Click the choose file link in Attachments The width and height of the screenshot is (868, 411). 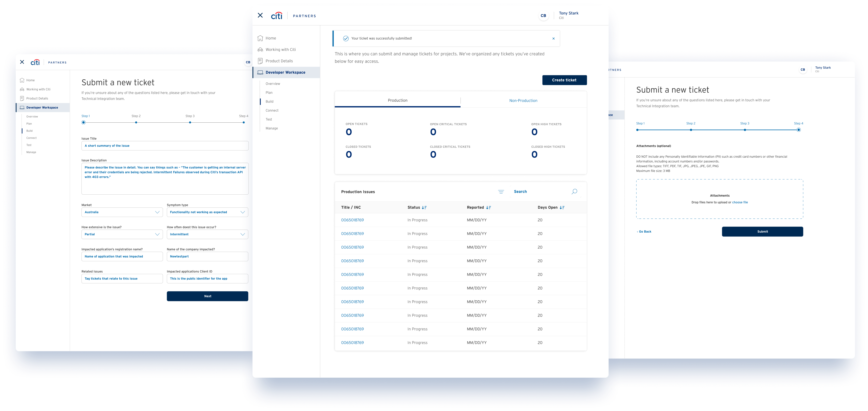740,202
